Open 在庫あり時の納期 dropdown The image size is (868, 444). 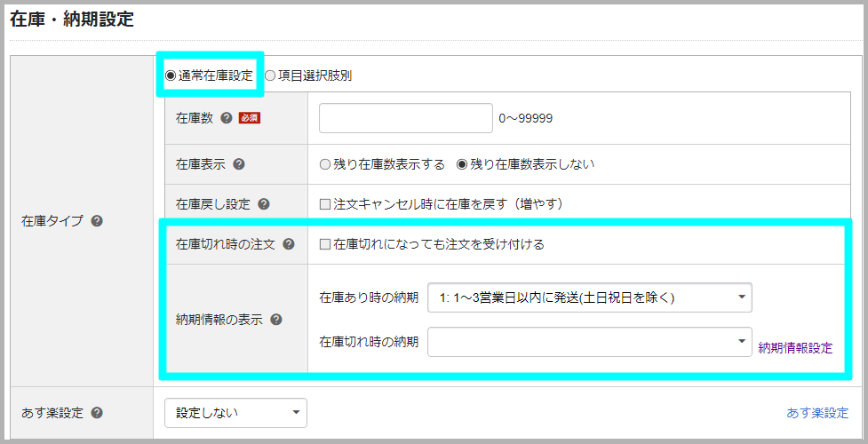tap(590, 297)
